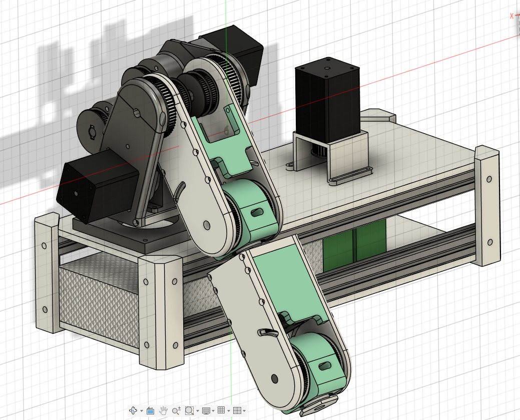Open the Display Settings icon

pyautogui.click(x=206, y=410)
